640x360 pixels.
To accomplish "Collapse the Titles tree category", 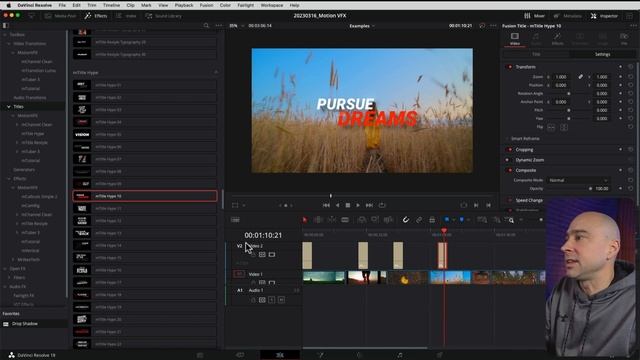I will 9,107.
